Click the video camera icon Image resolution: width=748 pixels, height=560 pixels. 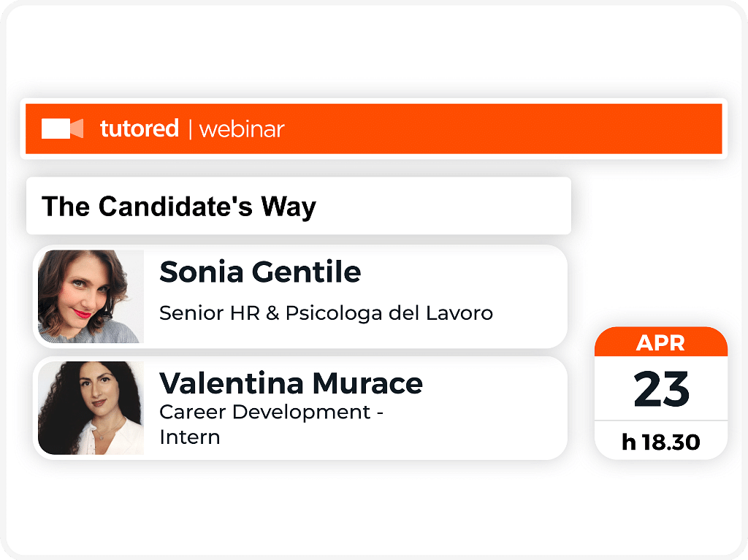63,129
